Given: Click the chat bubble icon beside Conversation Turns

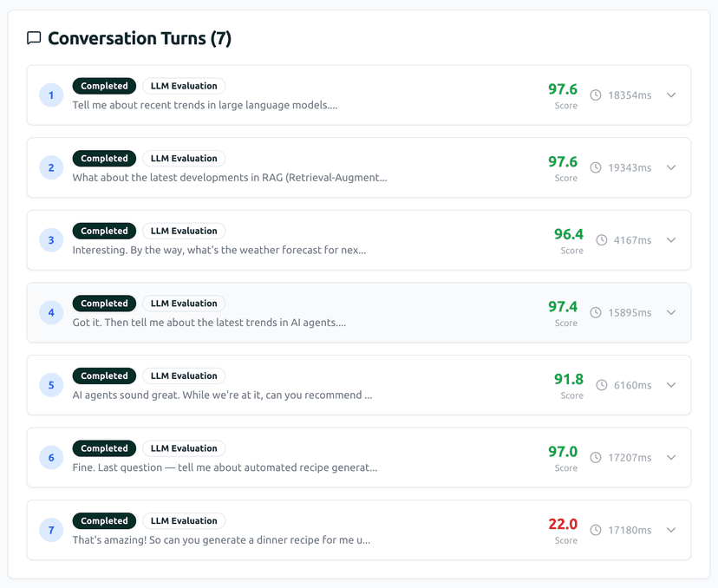Looking at the screenshot, I should coord(34,38).
